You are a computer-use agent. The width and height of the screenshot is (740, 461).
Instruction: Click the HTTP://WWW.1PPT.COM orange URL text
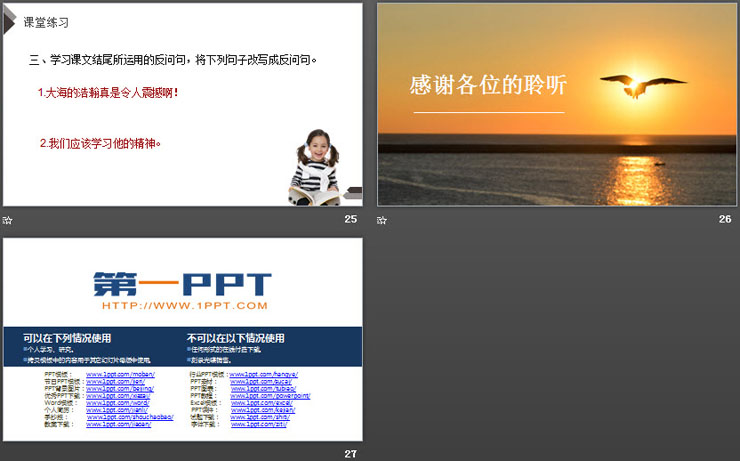point(185,306)
